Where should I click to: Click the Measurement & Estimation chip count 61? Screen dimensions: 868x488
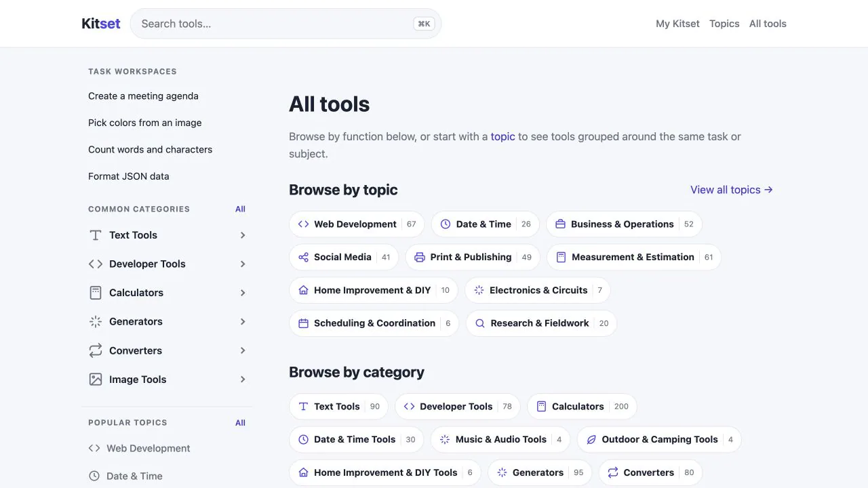pos(709,258)
